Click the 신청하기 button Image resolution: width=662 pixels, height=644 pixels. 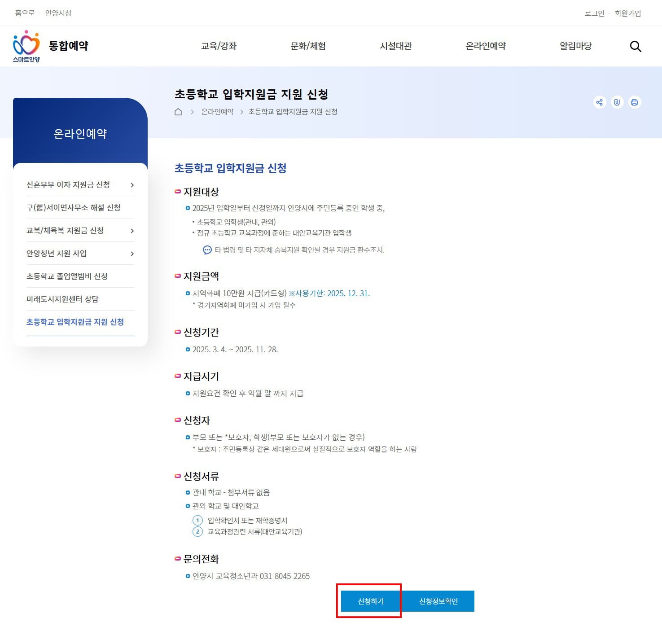point(370,601)
